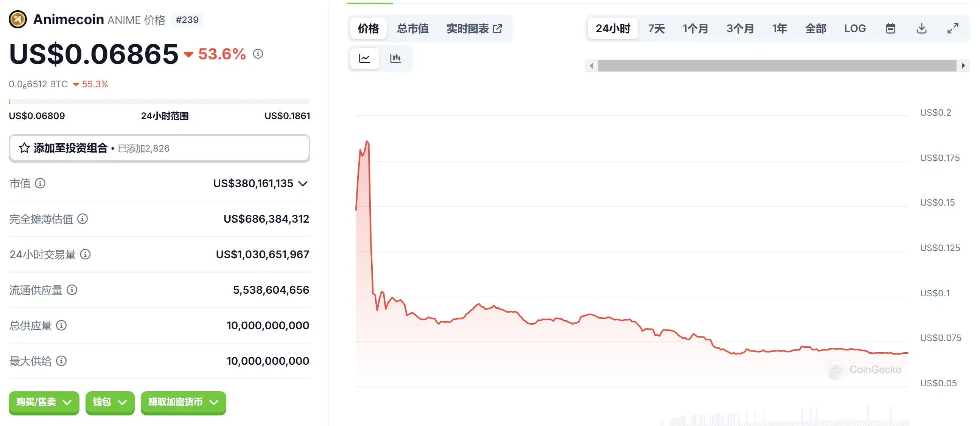Switch to candlestick chart view
The width and height of the screenshot is (980, 426).
coord(395,58)
